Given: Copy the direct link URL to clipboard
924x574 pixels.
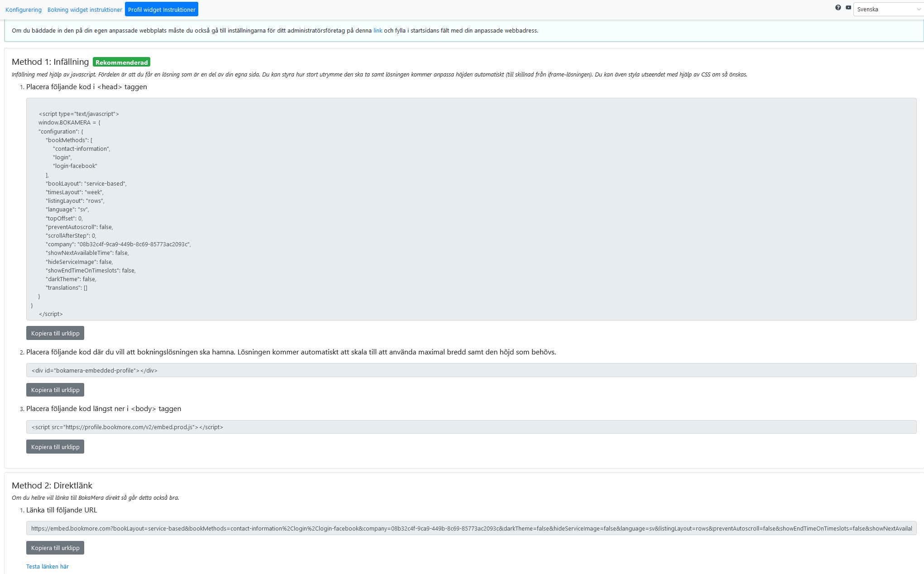Looking at the screenshot, I should (55, 548).
